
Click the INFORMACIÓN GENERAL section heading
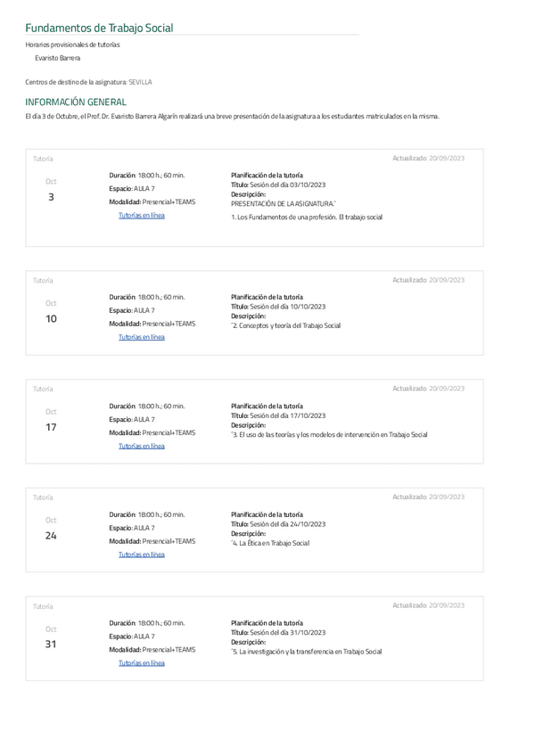click(76, 102)
